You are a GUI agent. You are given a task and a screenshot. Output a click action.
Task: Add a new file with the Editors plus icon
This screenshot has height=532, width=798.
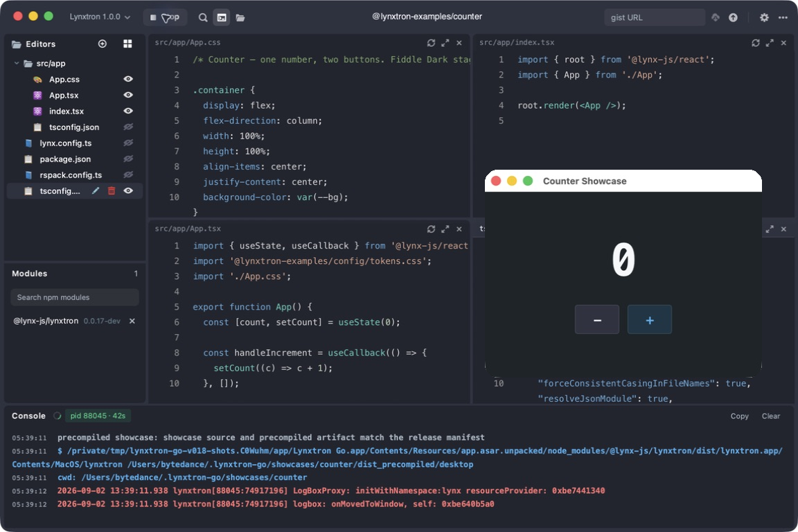pos(103,44)
